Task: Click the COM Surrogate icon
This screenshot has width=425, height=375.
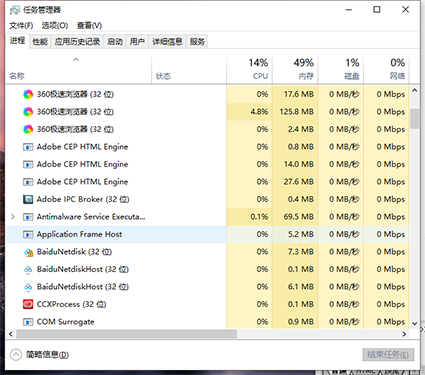Action: [28, 322]
